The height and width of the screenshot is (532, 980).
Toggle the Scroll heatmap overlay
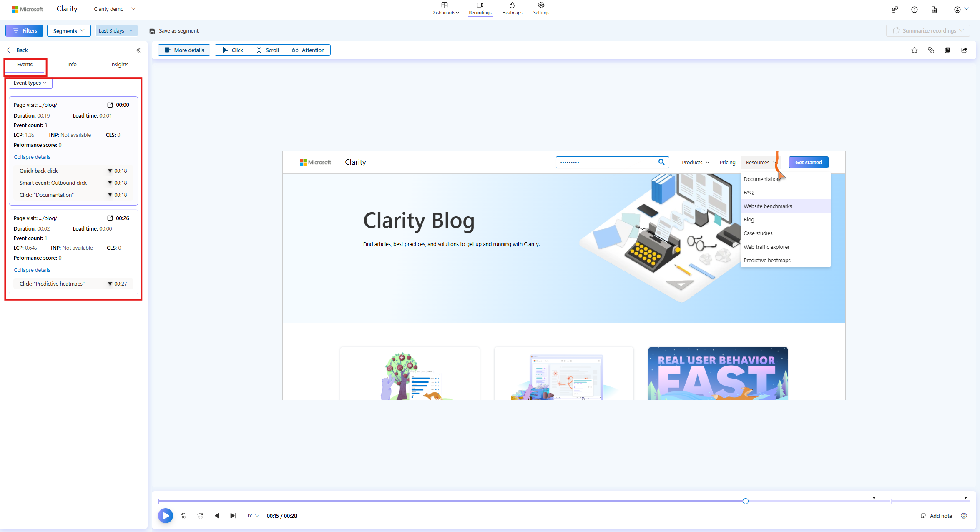tap(267, 50)
